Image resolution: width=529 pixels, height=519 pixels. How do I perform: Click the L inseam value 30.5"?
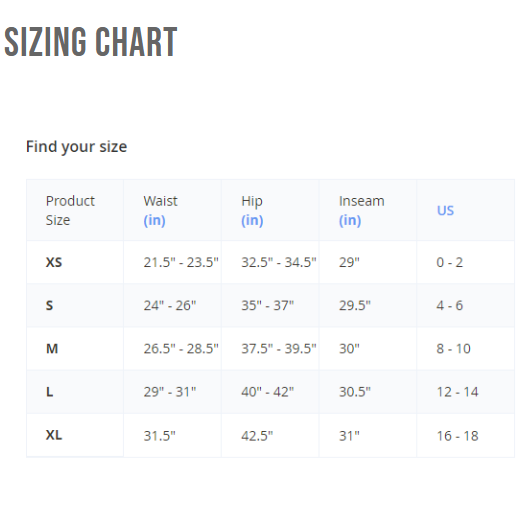[355, 392]
